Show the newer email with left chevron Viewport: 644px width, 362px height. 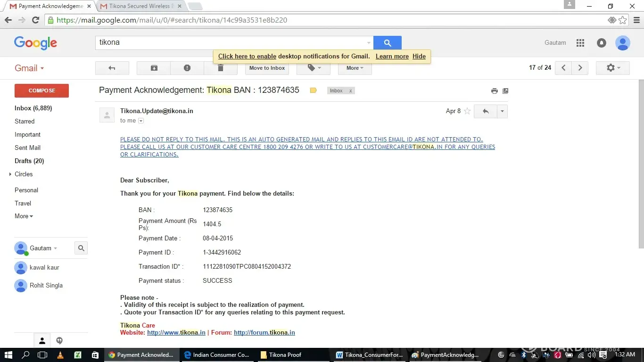(x=563, y=68)
